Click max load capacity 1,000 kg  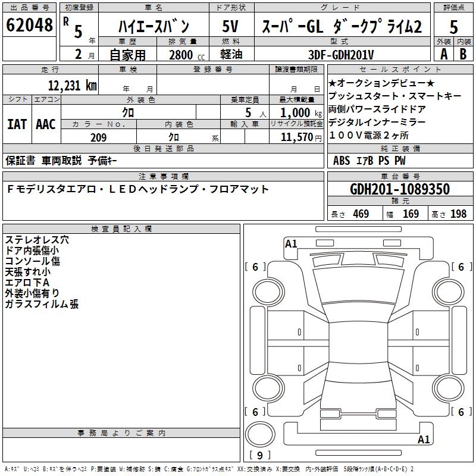click(301, 112)
